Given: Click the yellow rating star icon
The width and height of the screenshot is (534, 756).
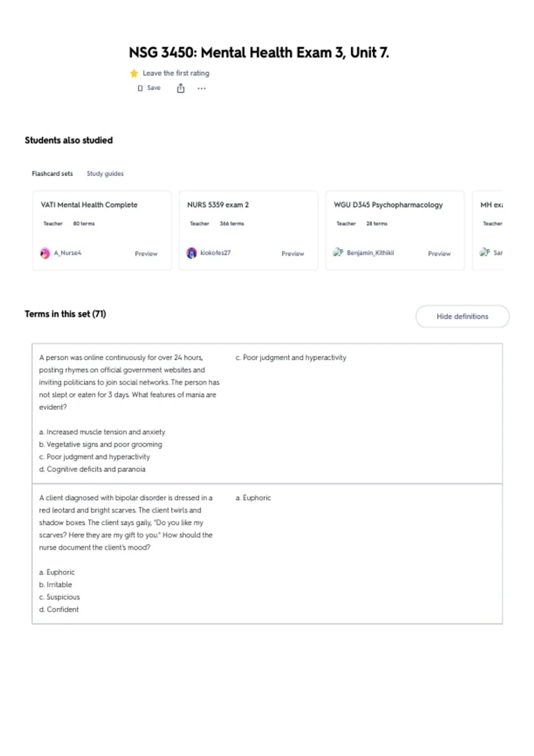Looking at the screenshot, I should (x=134, y=73).
